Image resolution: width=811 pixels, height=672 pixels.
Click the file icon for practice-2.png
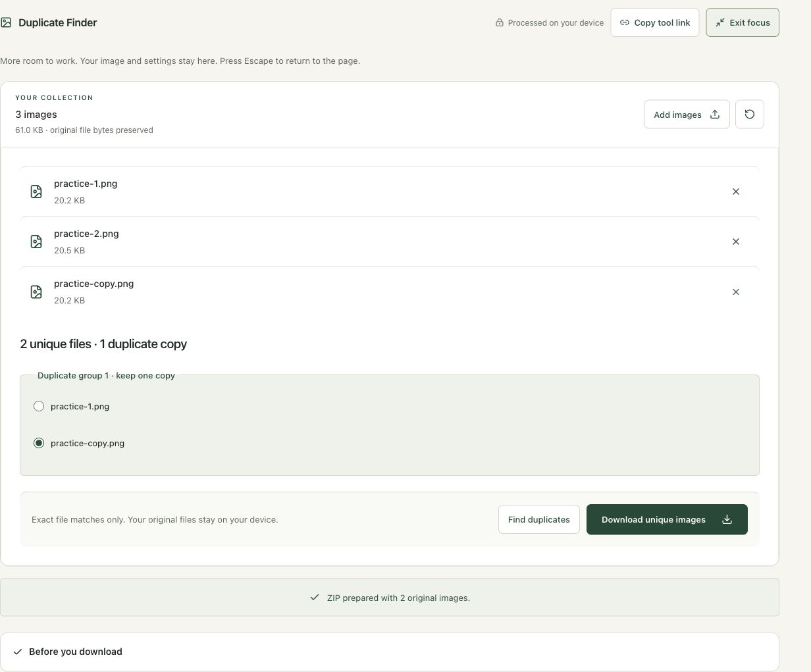point(36,242)
